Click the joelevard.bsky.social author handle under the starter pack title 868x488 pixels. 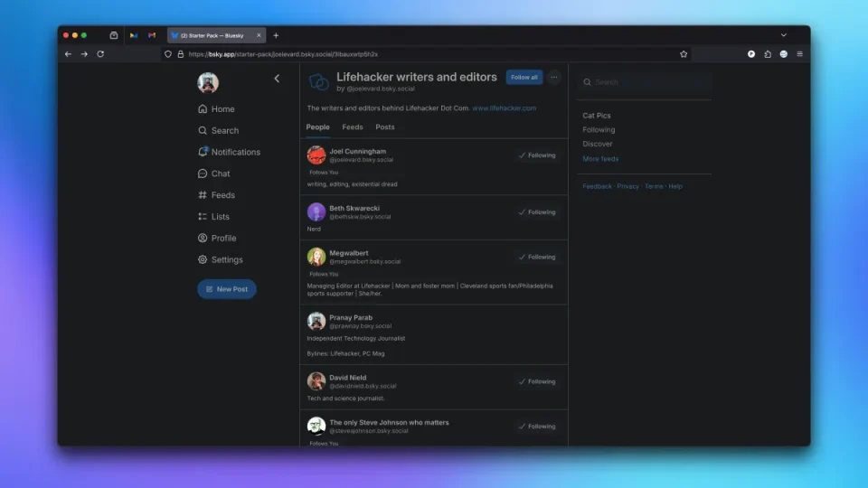point(381,89)
